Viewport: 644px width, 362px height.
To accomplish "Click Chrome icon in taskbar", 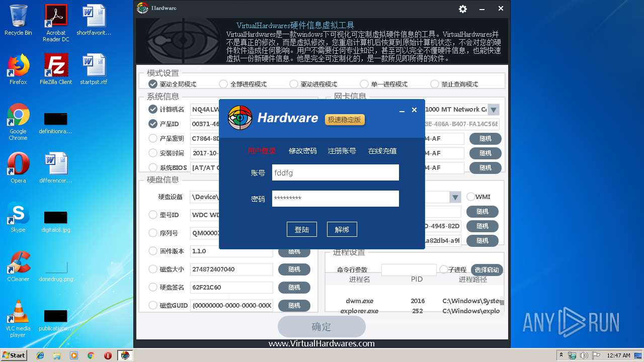I will (x=91, y=355).
